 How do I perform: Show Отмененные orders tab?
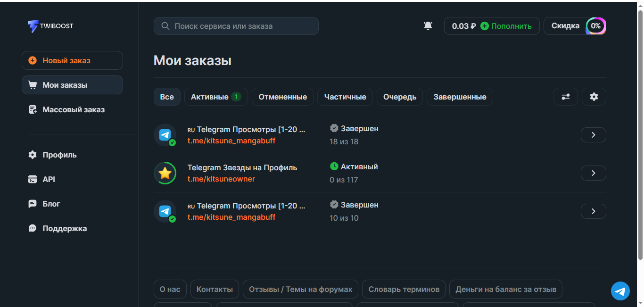(282, 97)
